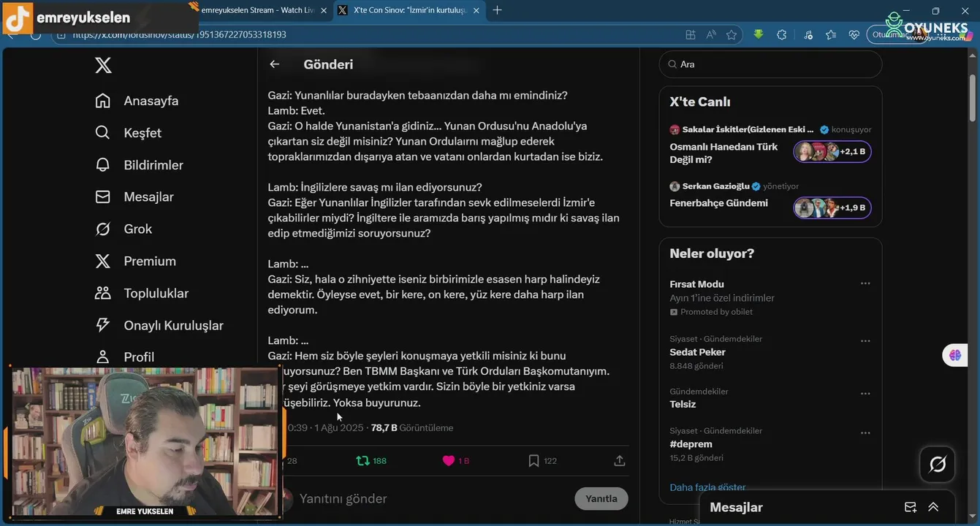Click Daha fazla göster link
The image size is (980, 526).
pos(707,487)
